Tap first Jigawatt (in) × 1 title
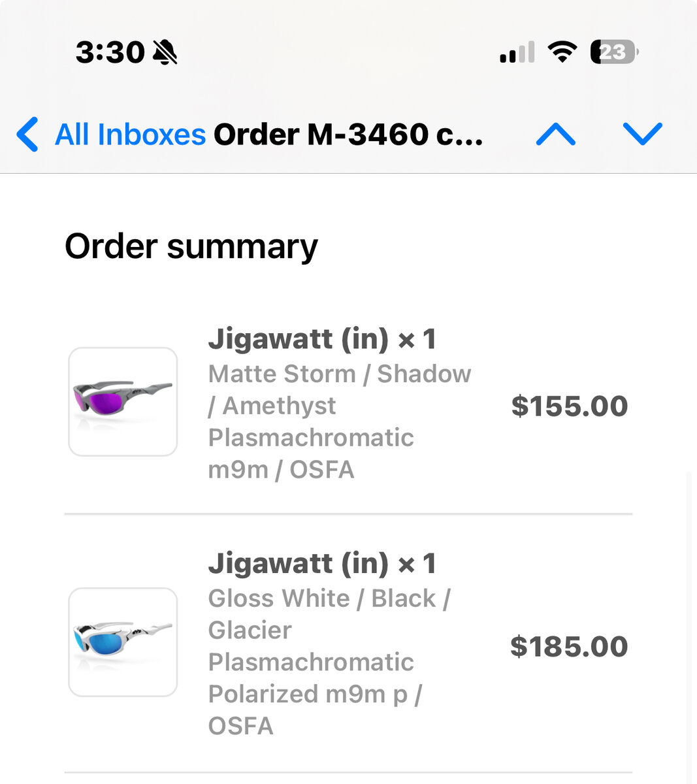The height and width of the screenshot is (784, 697). [x=322, y=339]
